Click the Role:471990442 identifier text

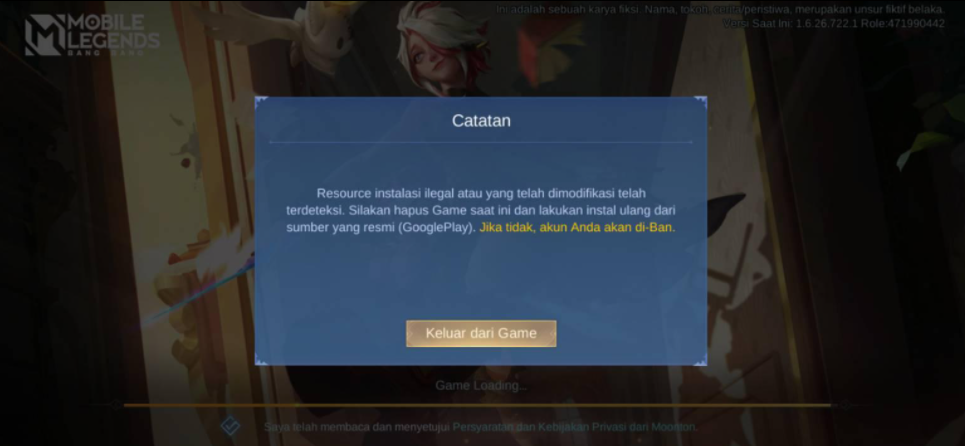[x=896, y=23]
